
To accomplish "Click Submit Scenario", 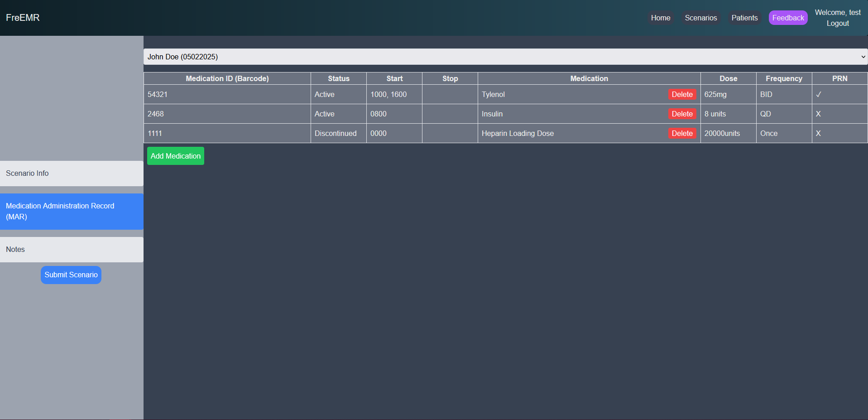I will 71,275.
